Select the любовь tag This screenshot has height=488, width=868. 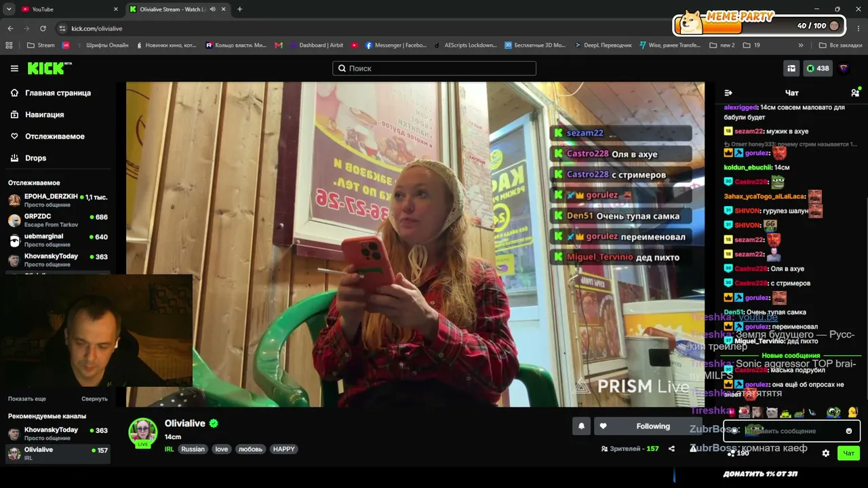(x=250, y=449)
